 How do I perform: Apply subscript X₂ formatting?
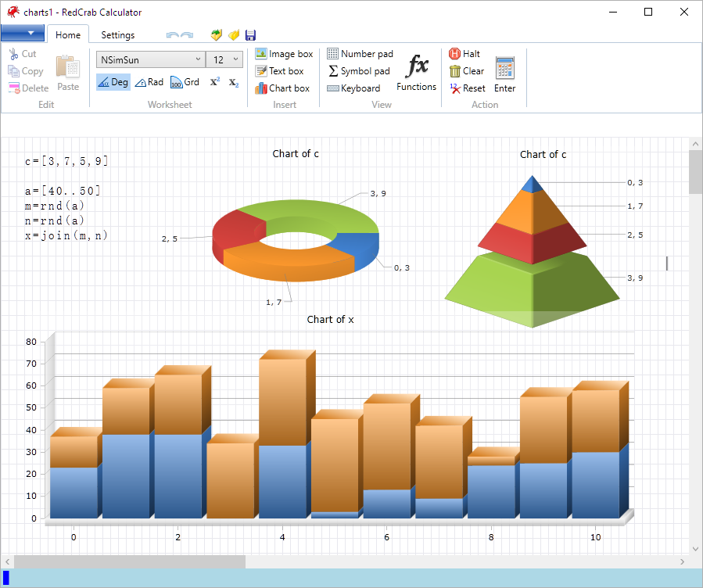[x=234, y=82]
